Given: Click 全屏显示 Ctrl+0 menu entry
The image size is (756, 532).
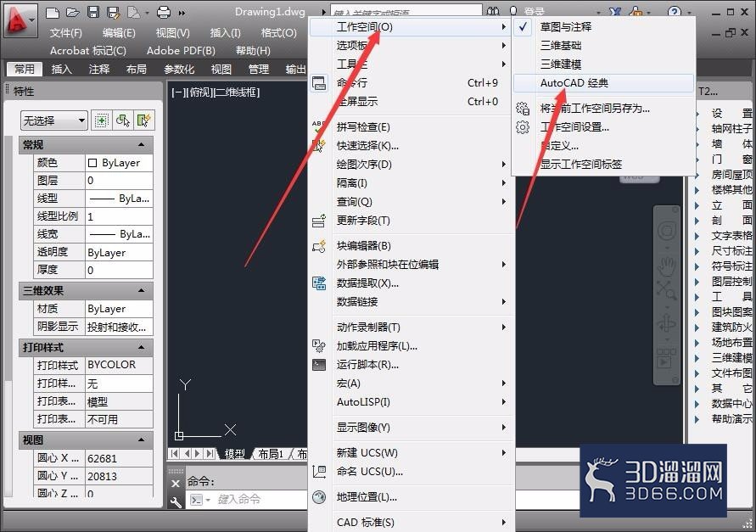Looking at the screenshot, I should point(412,102).
